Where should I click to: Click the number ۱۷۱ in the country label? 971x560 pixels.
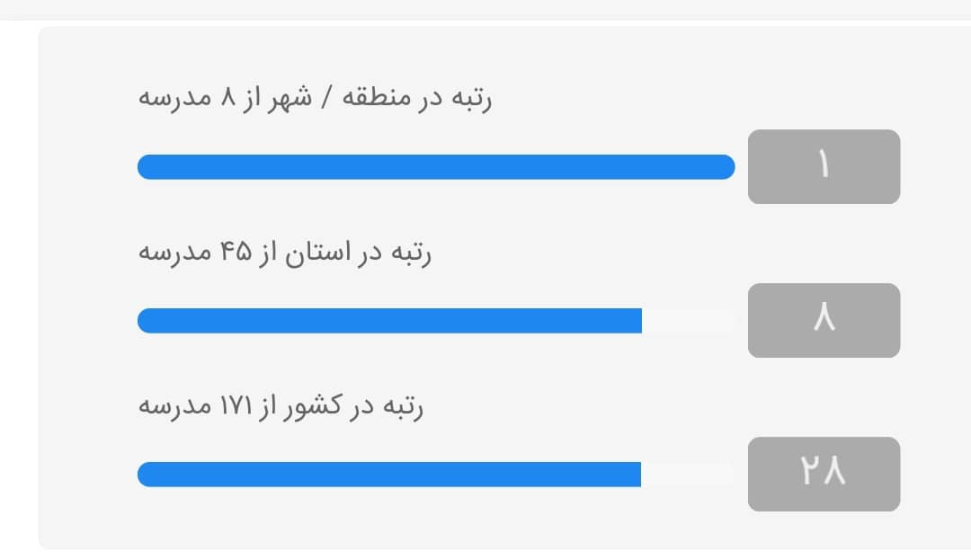click(x=236, y=406)
